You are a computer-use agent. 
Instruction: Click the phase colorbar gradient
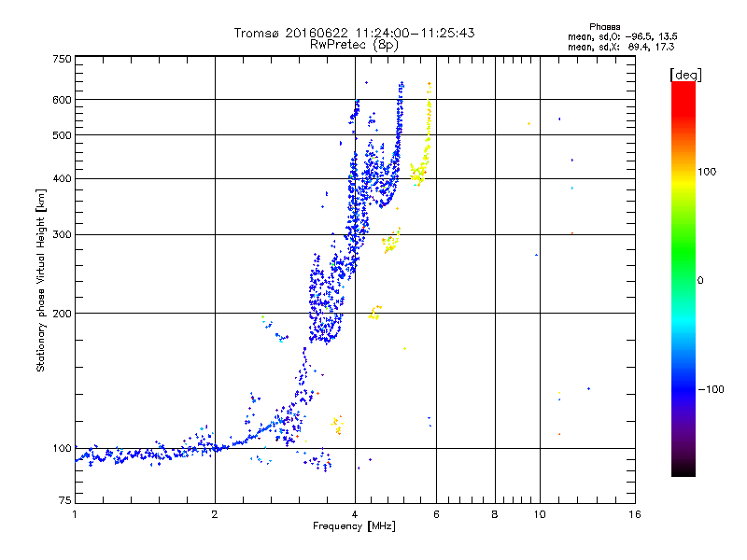684,278
